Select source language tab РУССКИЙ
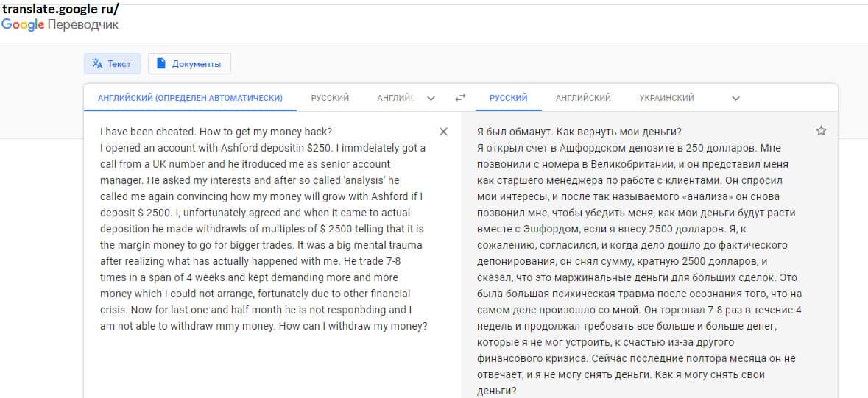Screen dimensions: 868x398 (330, 98)
